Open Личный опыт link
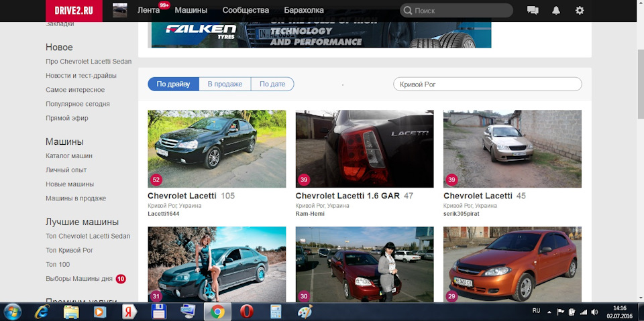Image resolution: width=644 pixels, height=321 pixels. (66, 170)
